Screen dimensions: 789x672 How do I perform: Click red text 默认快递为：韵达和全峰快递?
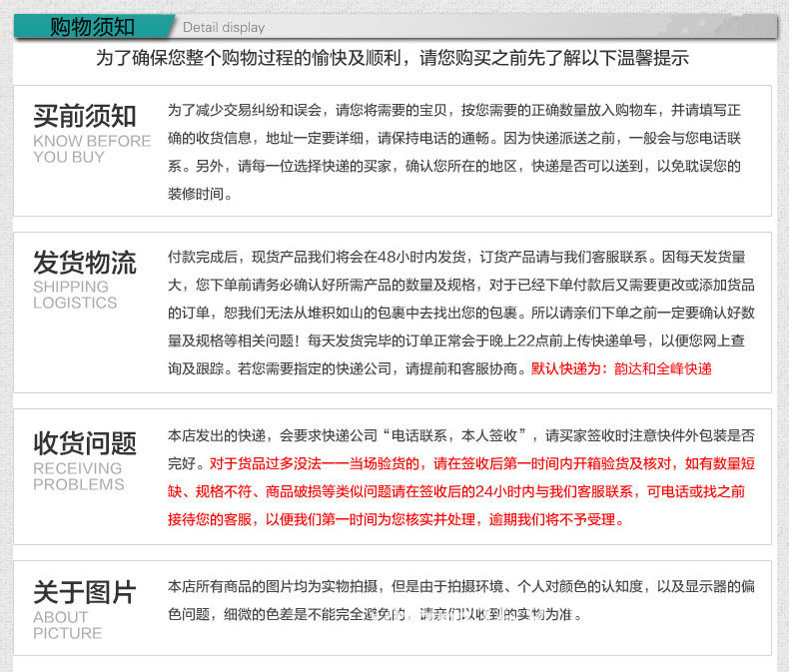[x=621, y=368]
